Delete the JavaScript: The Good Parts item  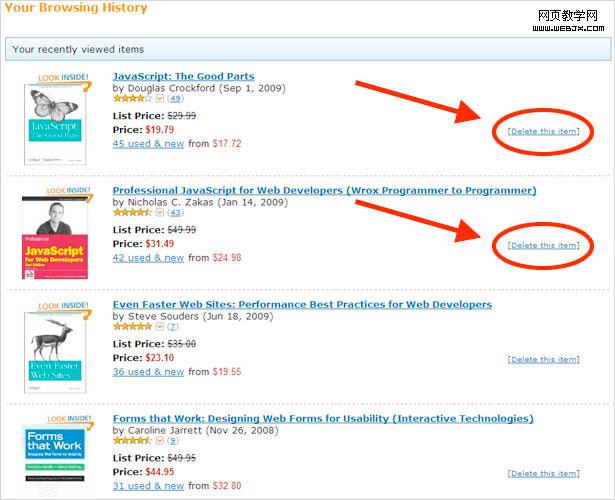[x=543, y=131]
